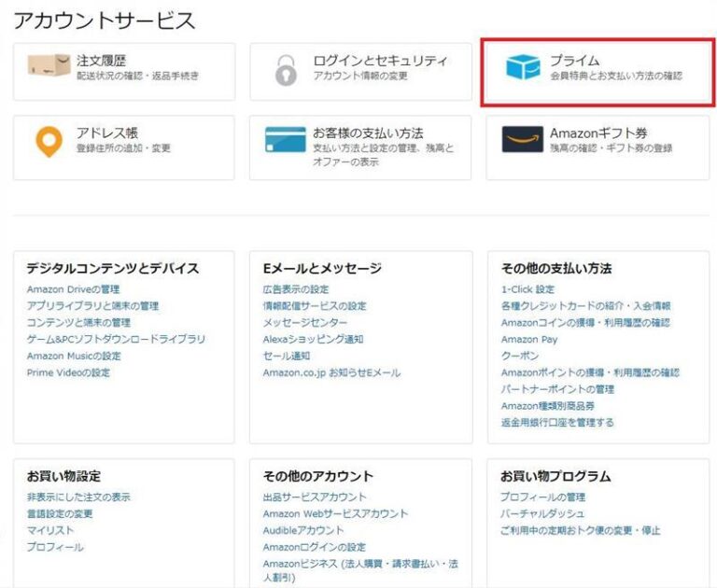Open 各種クレジットカードの紹介・入会情報 link

(585, 306)
